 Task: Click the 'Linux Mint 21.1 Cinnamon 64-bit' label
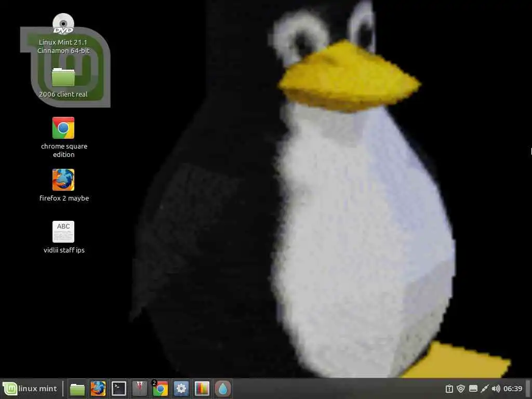point(63,46)
